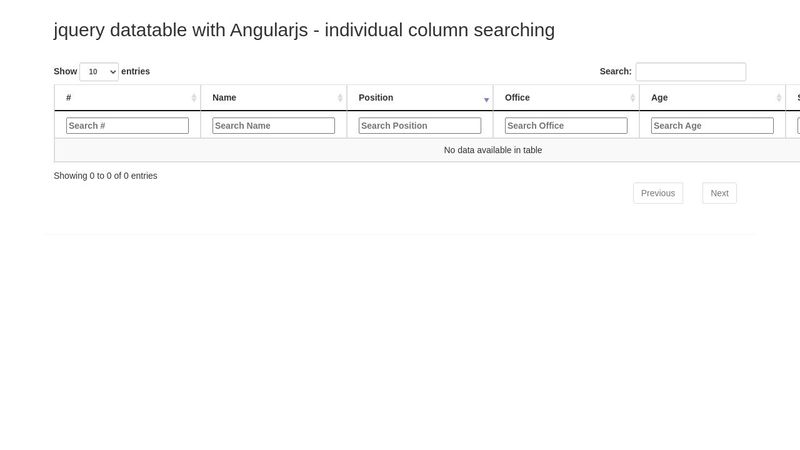Select the 'Name' column header label
This screenshot has height=450, width=800.
click(x=224, y=98)
